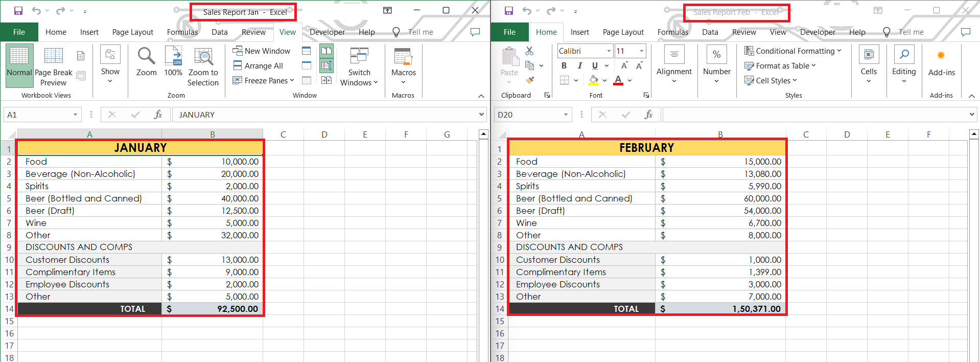Click the Add-ins orange icon
The image size is (980, 362).
click(x=941, y=55)
